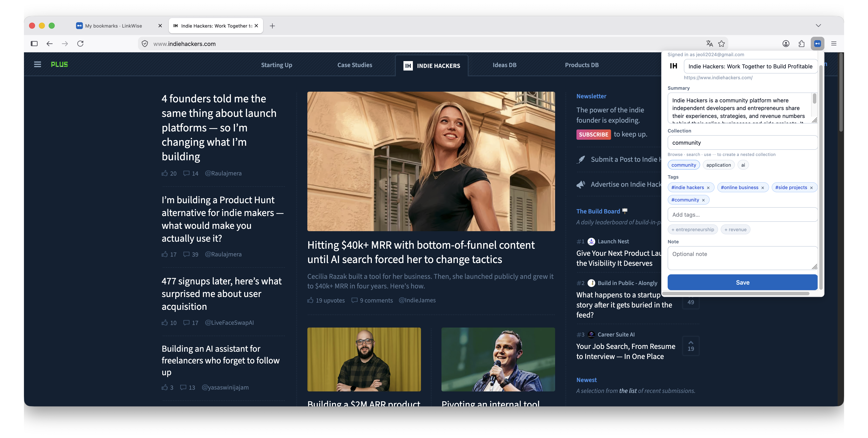Remove the #side projects tag

point(811,188)
